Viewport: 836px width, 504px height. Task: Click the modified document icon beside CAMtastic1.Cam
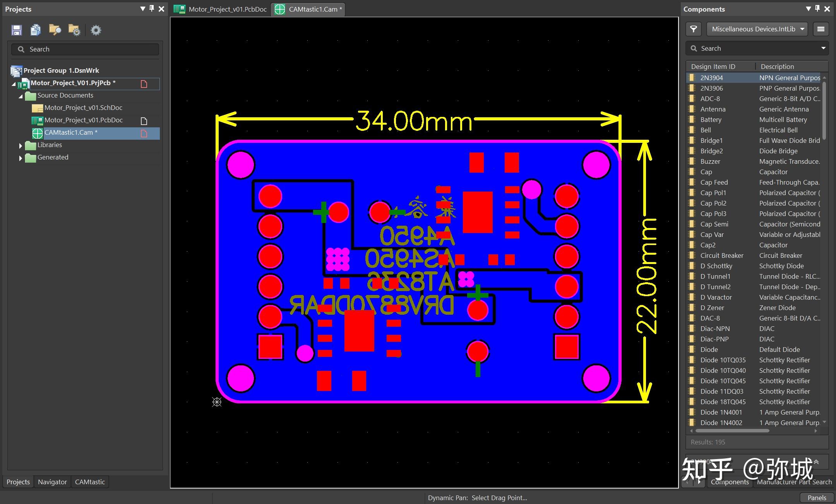click(x=144, y=134)
